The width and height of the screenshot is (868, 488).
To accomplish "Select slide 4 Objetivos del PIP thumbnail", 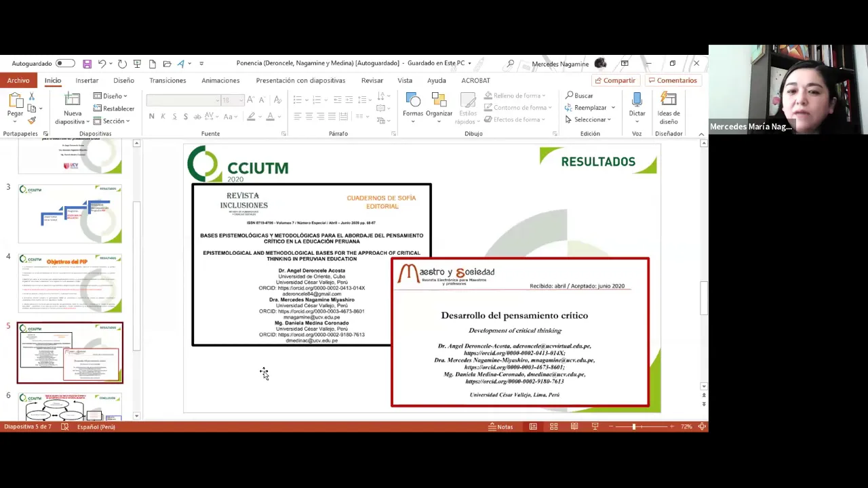I will pos(70,283).
